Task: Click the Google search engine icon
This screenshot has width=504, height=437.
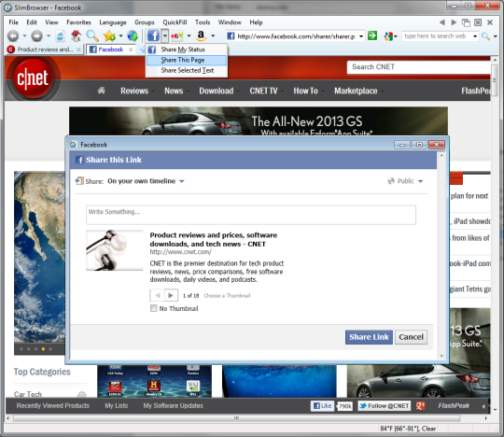Action: 388,36
